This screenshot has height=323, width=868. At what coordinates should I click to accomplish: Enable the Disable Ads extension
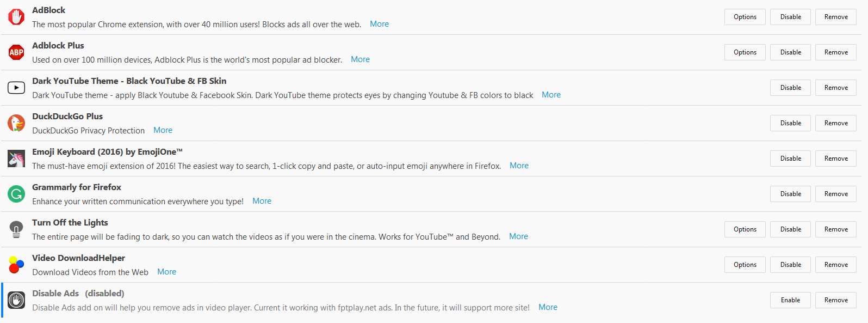[790, 300]
